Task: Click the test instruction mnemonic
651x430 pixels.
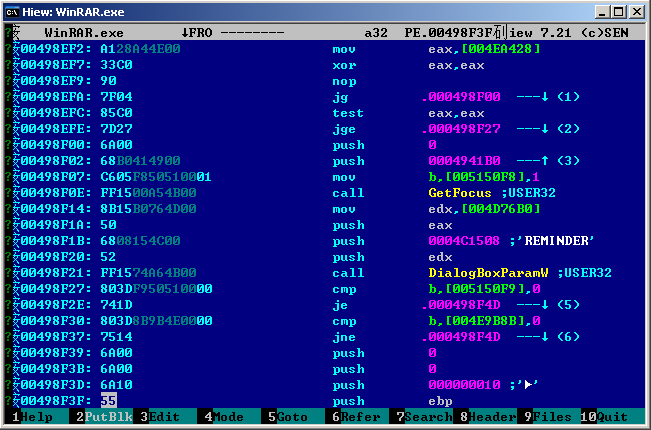Action: pyautogui.click(x=348, y=113)
